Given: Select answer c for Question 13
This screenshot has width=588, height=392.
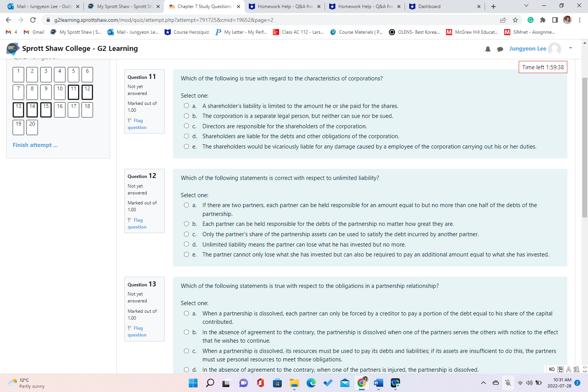Looking at the screenshot, I should tap(186, 351).
